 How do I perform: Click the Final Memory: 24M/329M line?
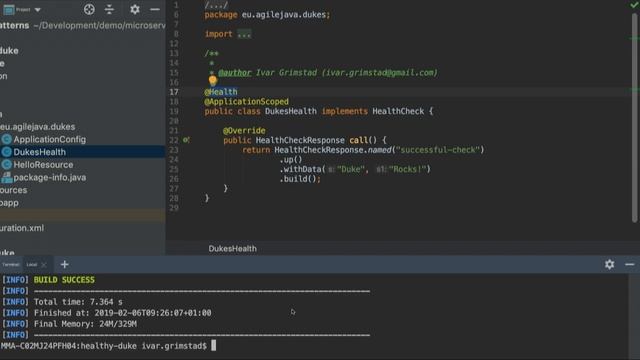tap(85, 324)
